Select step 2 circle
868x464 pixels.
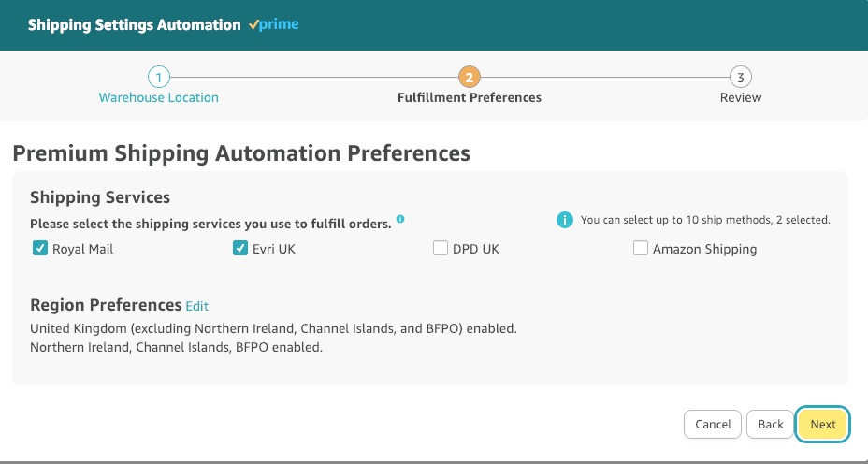coord(469,78)
